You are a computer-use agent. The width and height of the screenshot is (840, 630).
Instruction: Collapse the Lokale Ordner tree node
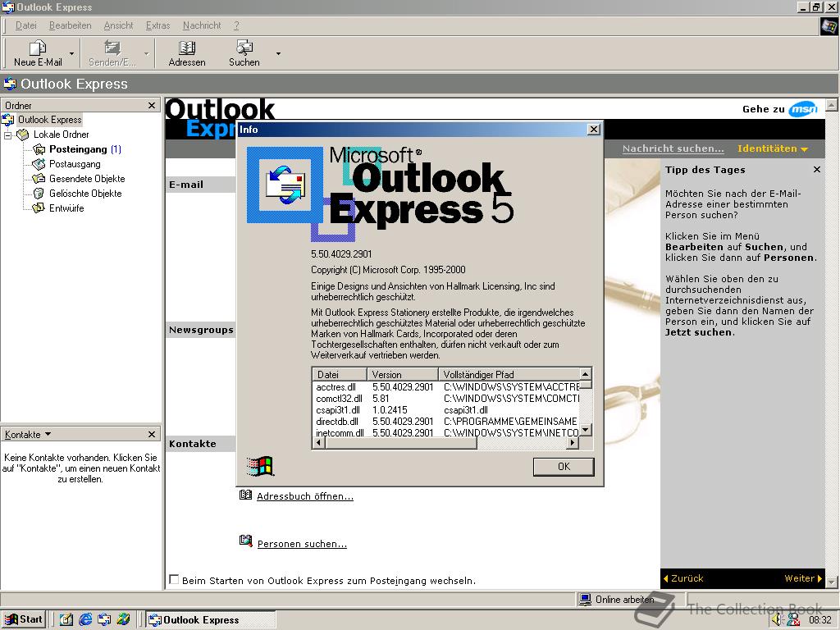click(x=7, y=135)
